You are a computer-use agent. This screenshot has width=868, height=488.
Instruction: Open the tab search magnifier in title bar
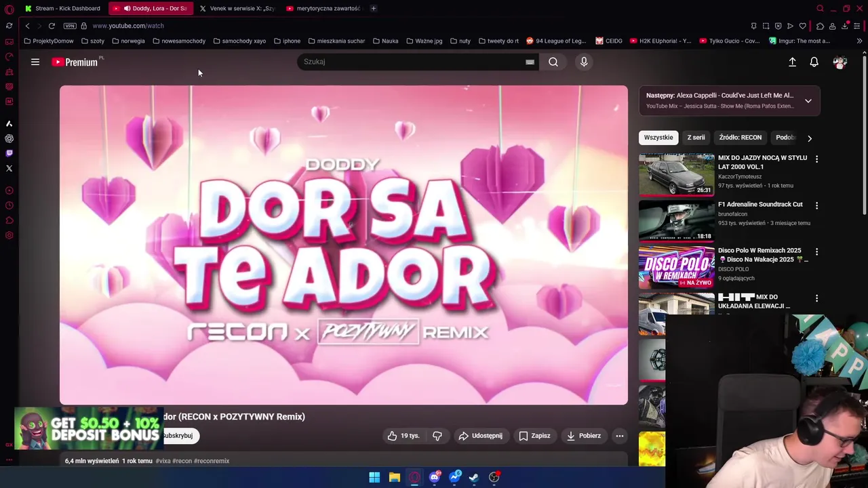pos(820,8)
